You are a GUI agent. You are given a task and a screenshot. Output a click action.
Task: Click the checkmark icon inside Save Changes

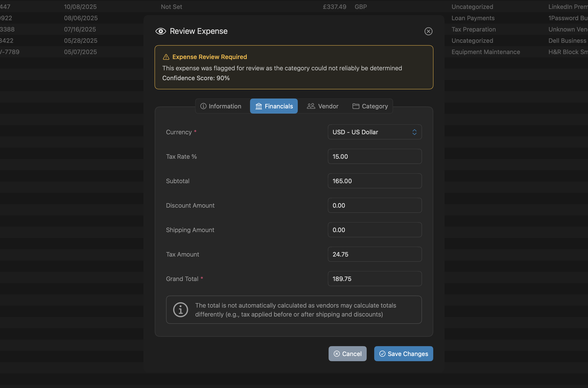pyautogui.click(x=382, y=354)
